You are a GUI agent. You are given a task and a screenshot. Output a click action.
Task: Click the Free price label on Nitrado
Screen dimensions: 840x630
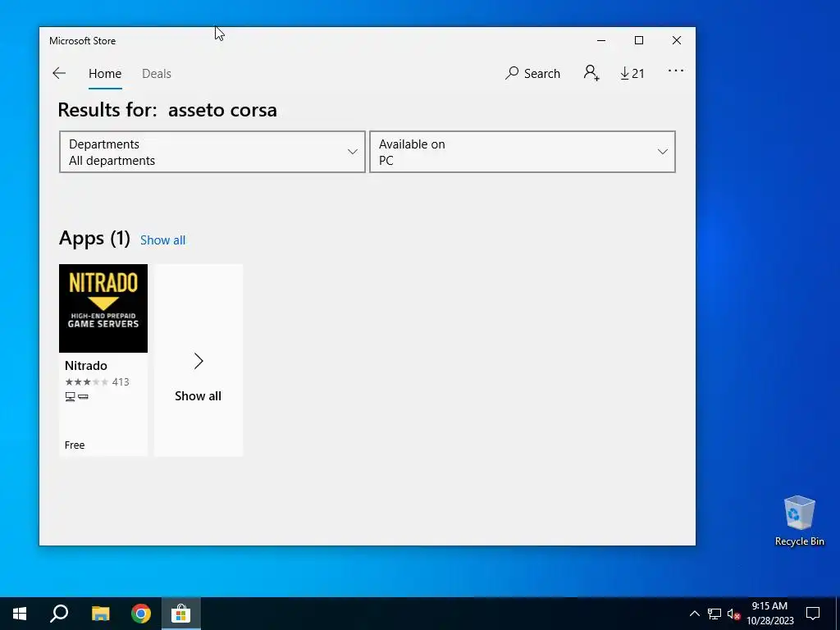(75, 445)
